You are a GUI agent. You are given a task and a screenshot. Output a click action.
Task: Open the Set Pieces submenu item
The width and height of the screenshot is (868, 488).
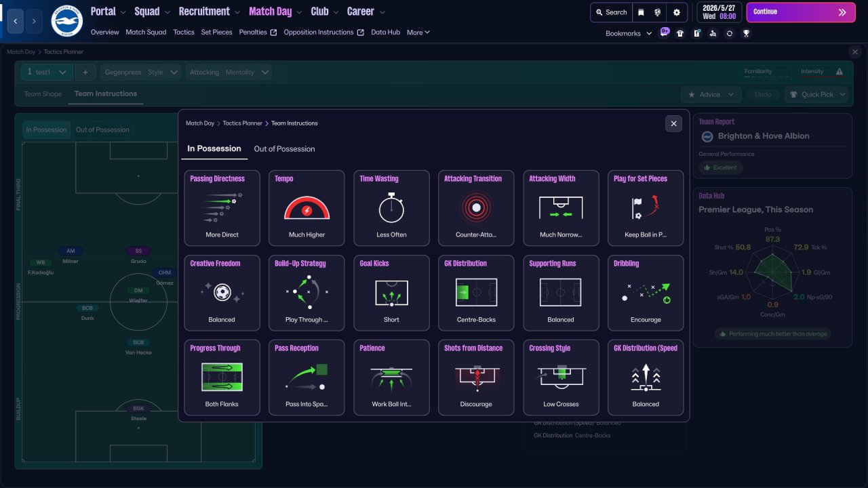coord(216,32)
